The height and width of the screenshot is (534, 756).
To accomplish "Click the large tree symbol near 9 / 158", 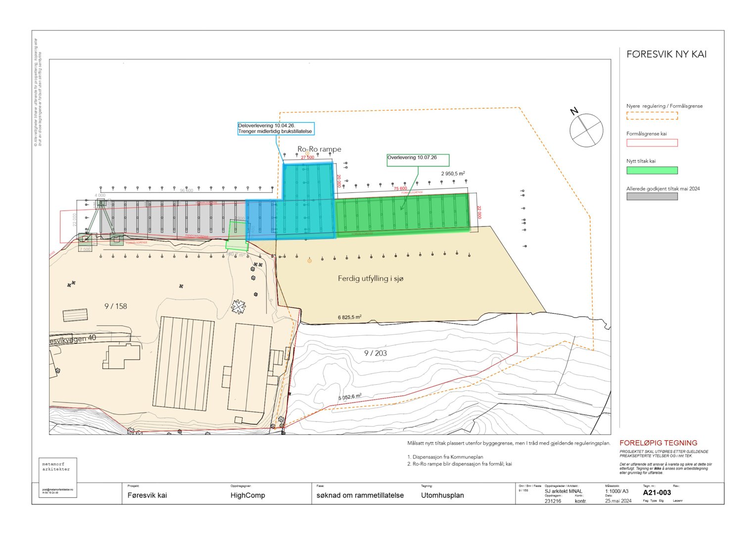I will pyautogui.click(x=238, y=307).
